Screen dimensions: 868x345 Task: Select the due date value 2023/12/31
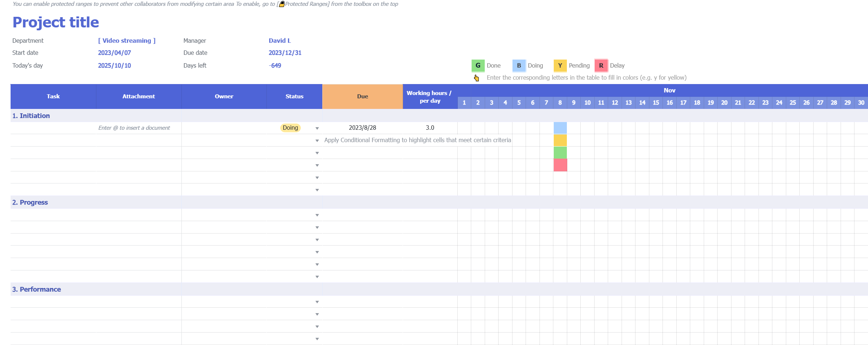(285, 53)
